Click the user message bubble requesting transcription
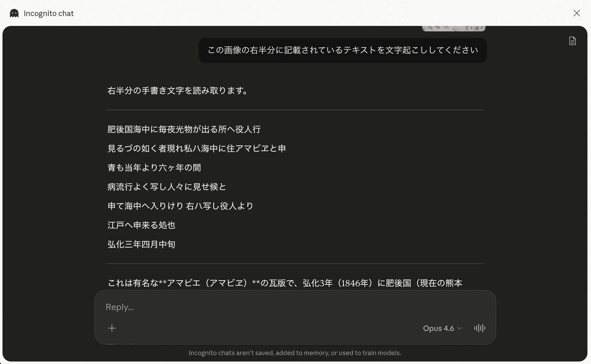Image resolution: width=591 pixels, height=364 pixels. point(342,50)
